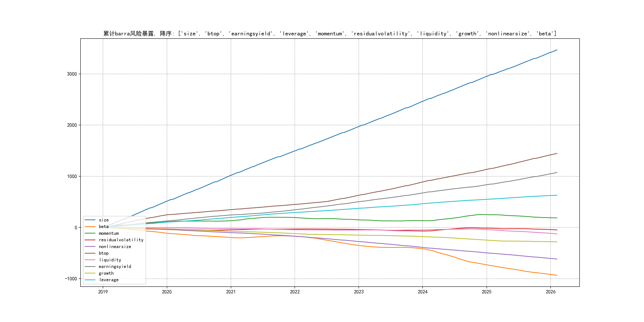Click the 2000 y-axis tick label

tap(72, 125)
